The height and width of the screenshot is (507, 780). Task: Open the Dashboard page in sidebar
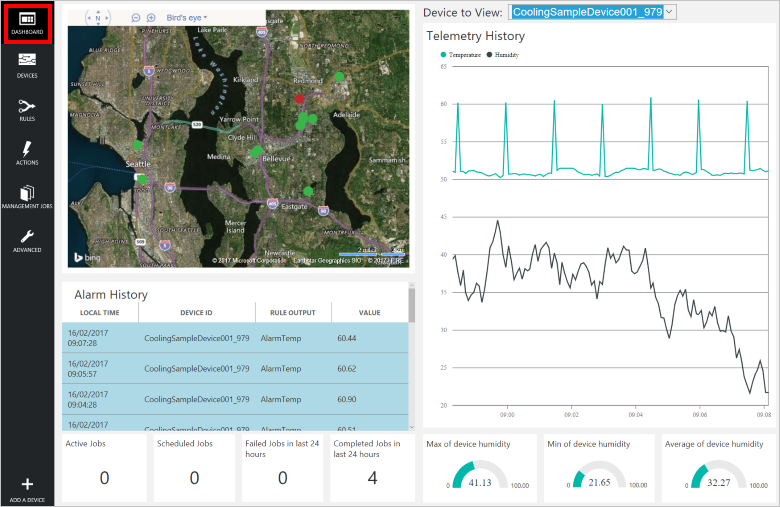point(27,23)
